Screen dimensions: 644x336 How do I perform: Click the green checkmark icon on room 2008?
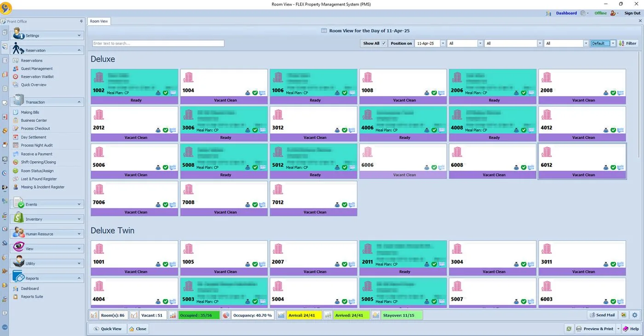(613, 92)
